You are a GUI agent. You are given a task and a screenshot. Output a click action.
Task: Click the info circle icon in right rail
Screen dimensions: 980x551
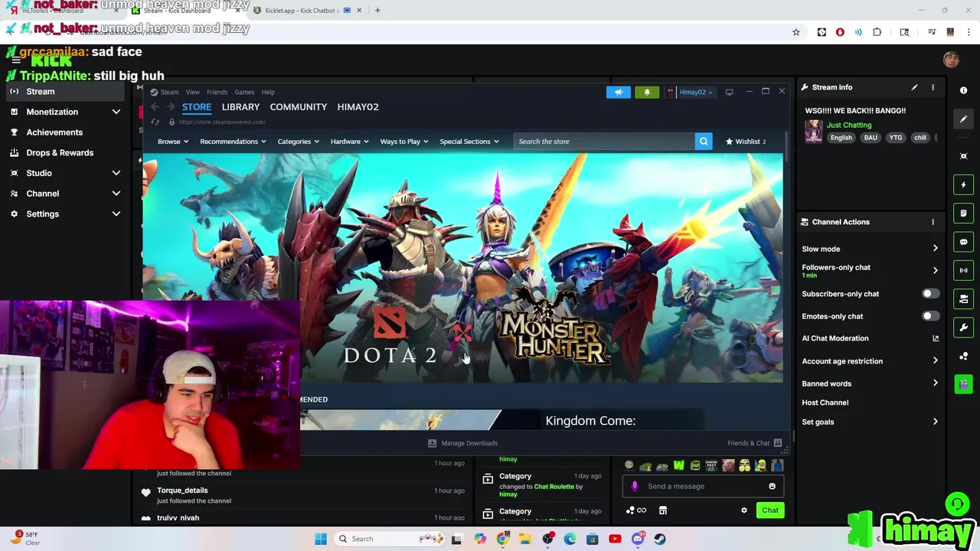click(x=964, y=90)
